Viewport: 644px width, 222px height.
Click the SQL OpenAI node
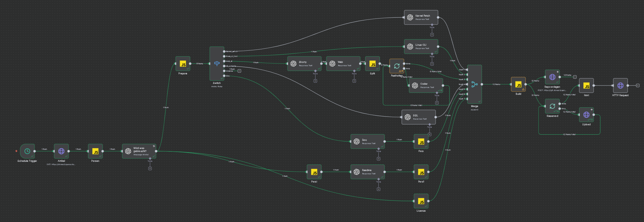[x=419, y=117]
